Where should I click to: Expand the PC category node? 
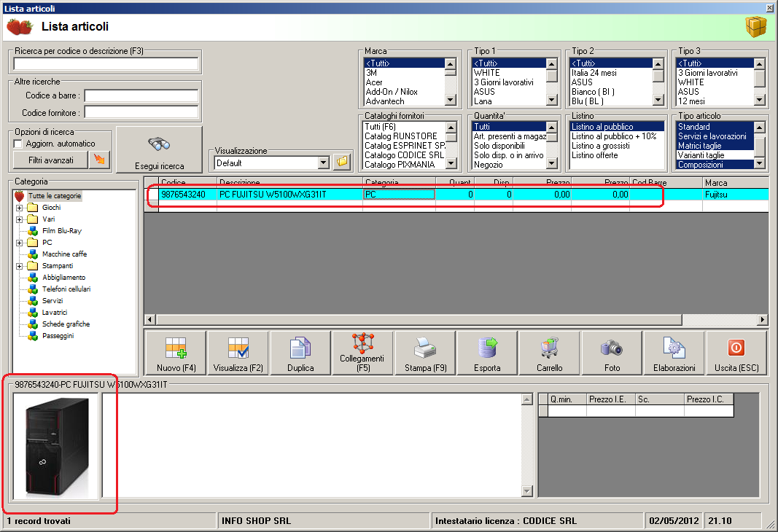[x=20, y=243]
